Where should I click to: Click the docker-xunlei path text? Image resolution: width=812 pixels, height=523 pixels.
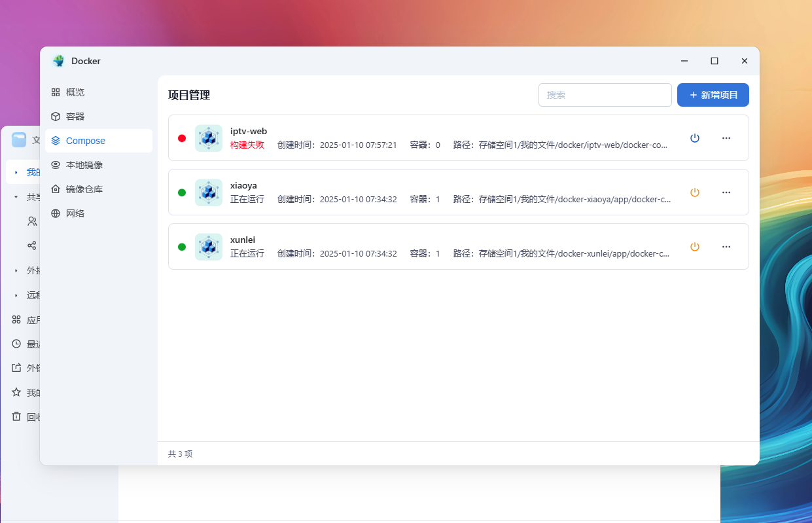pos(561,253)
